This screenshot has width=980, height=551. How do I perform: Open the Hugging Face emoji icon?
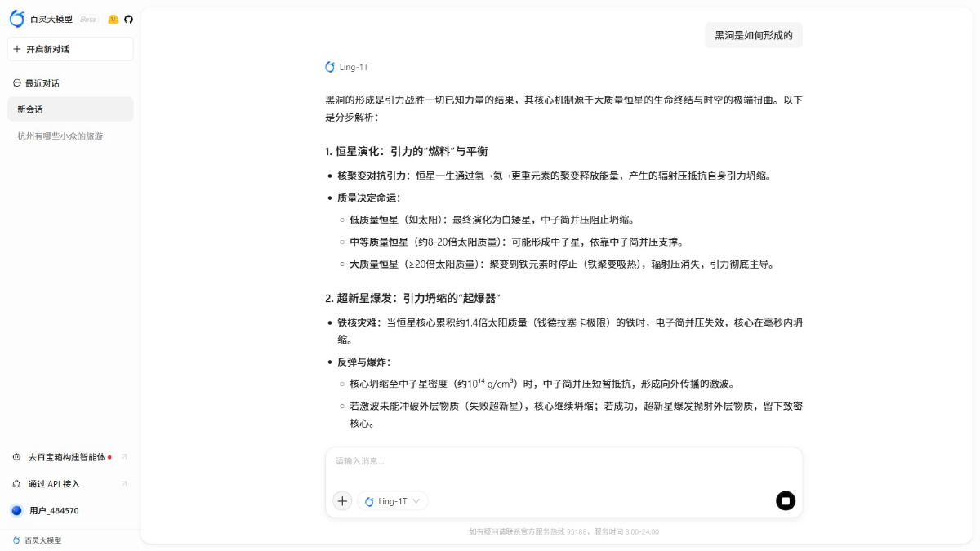click(x=112, y=18)
